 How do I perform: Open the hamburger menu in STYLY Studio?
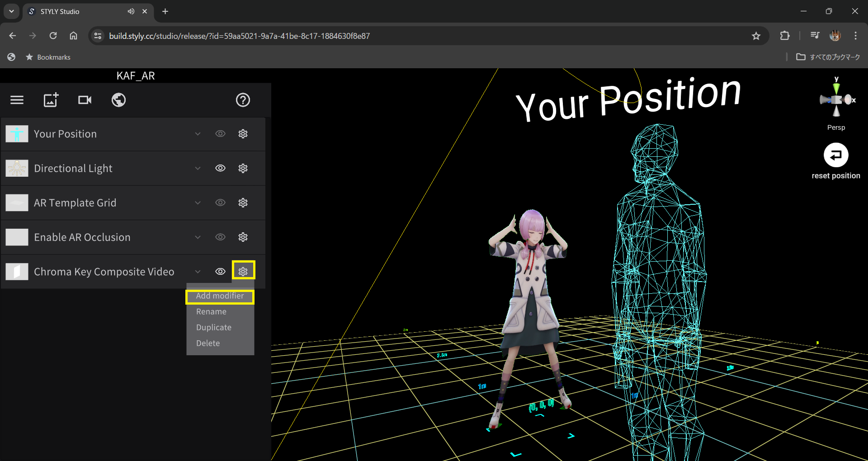pos(17,100)
